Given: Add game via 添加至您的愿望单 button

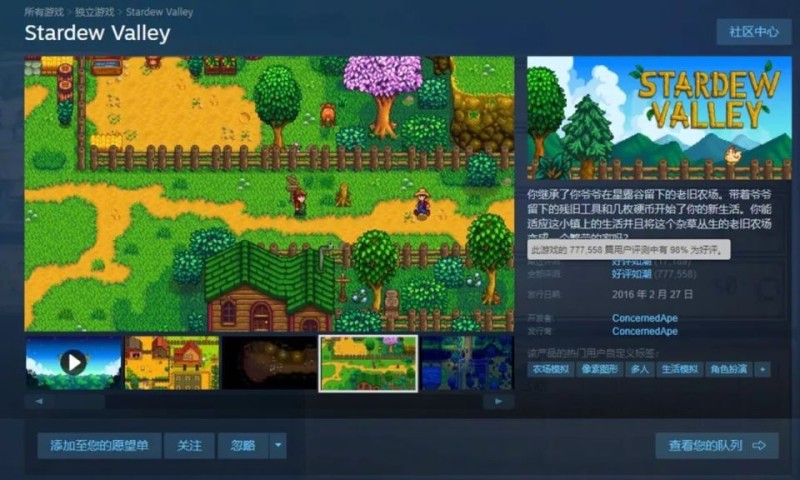Looking at the screenshot, I should (99, 445).
